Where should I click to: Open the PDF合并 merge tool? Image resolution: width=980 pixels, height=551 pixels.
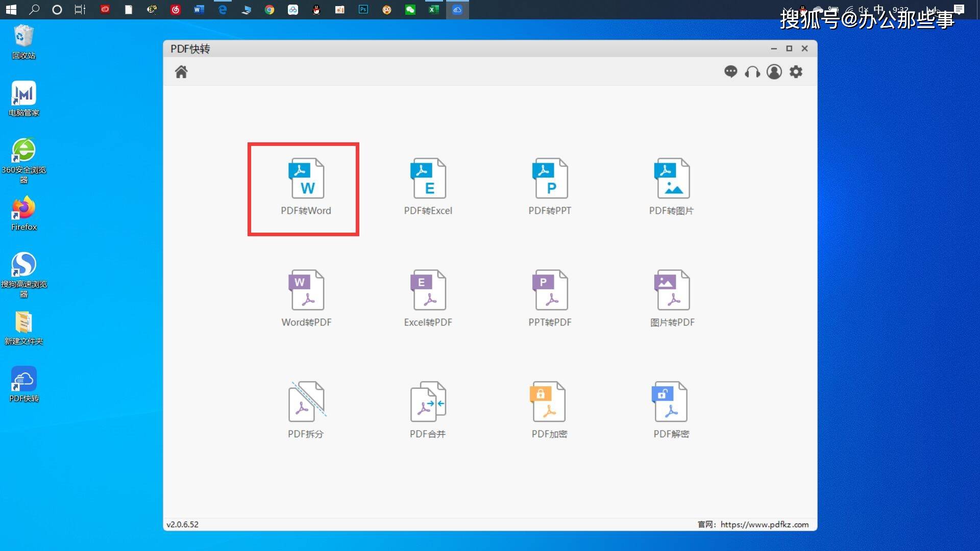428,410
